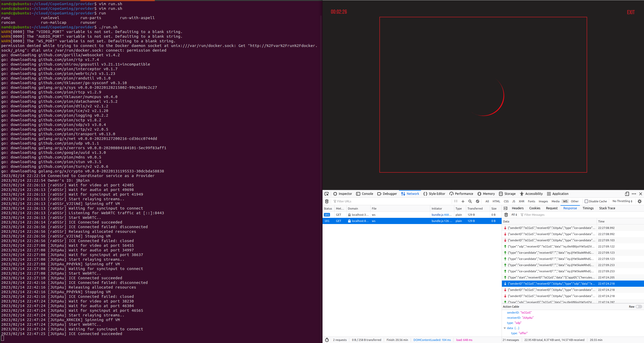Toggle the Raw switch on

tap(639, 307)
